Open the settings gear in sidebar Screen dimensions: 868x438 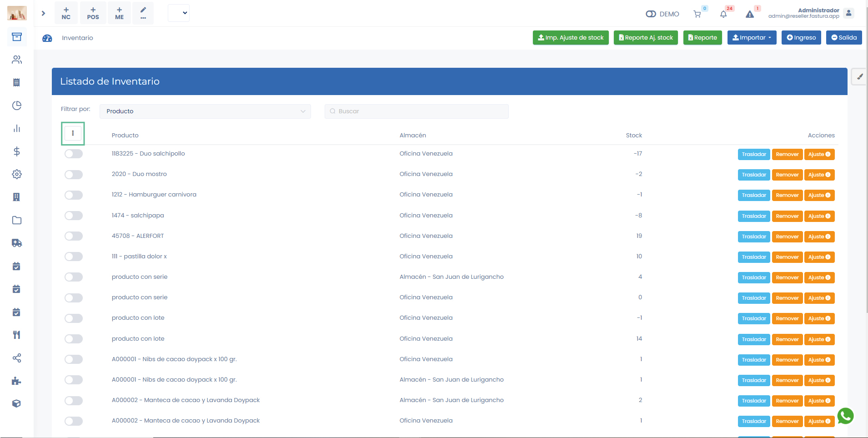point(17,174)
